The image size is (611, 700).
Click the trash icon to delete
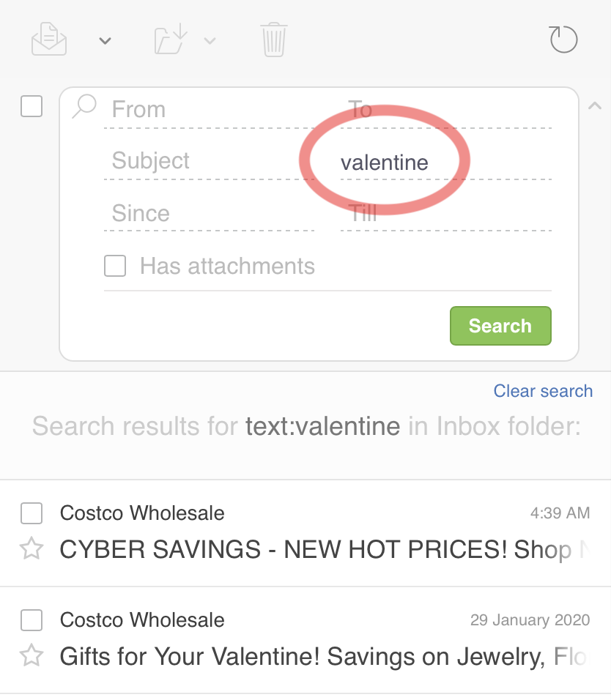273,40
